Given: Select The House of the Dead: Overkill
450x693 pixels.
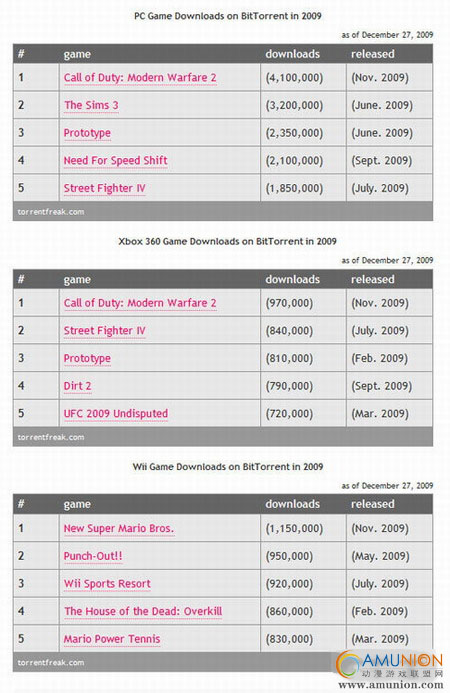Looking at the screenshot, I should coord(143,611).
